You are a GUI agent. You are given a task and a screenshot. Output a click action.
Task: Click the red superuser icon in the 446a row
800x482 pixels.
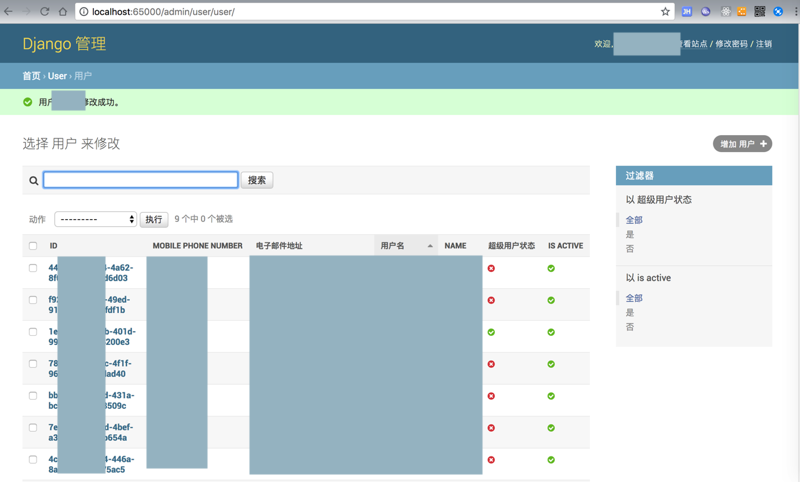(491, 460)
